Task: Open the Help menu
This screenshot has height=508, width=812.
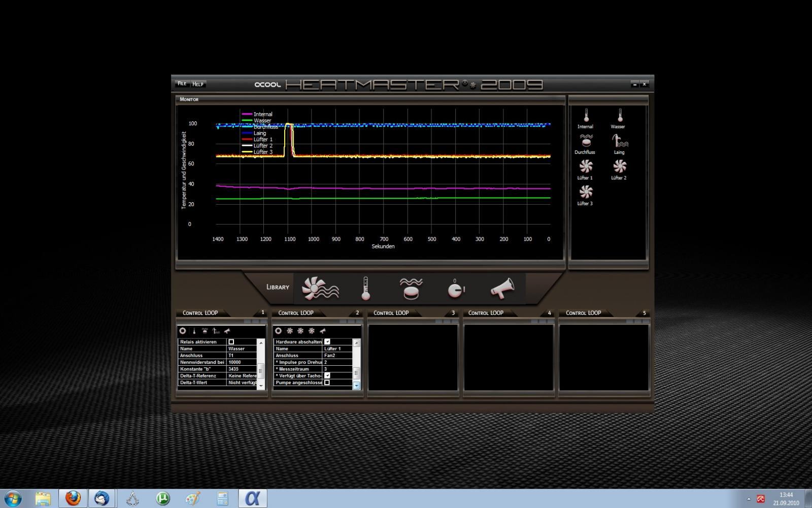Action: pyautogui.click(x=198, y=84)
